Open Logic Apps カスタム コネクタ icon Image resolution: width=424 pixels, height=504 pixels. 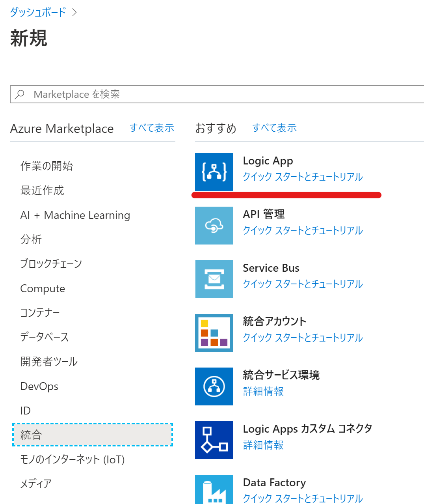[214, 440]
